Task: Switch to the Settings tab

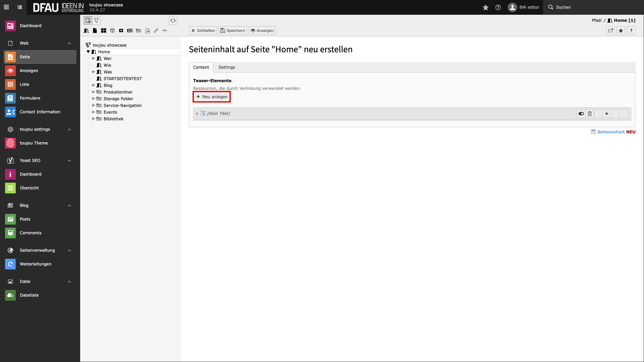Action: click(x=227, y=67)
